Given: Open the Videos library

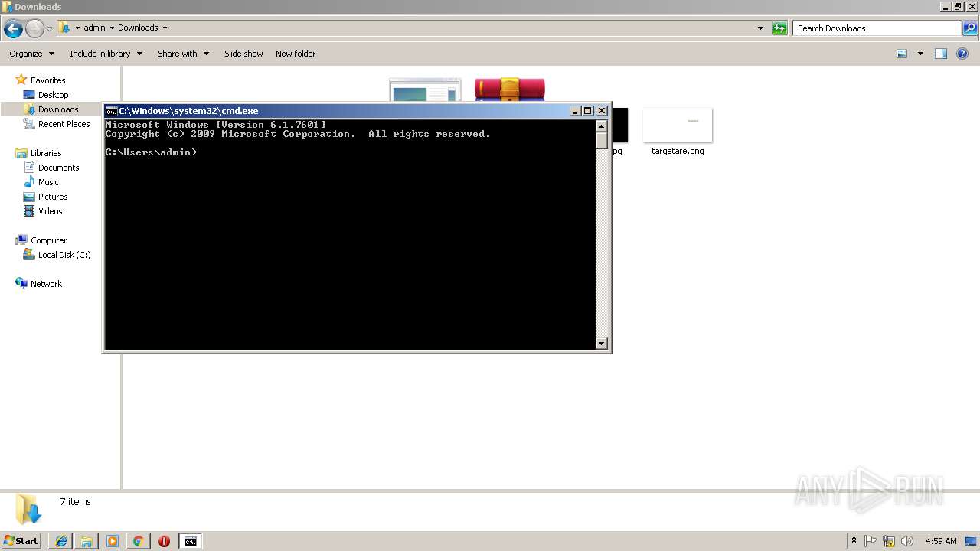Looking at the screenshot, I should (50, 211).
